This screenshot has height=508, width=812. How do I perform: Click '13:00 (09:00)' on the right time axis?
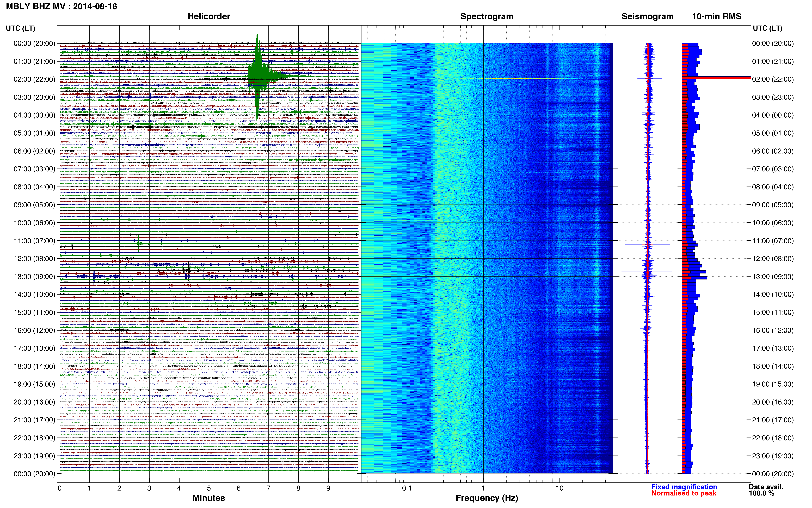(773, 277)
